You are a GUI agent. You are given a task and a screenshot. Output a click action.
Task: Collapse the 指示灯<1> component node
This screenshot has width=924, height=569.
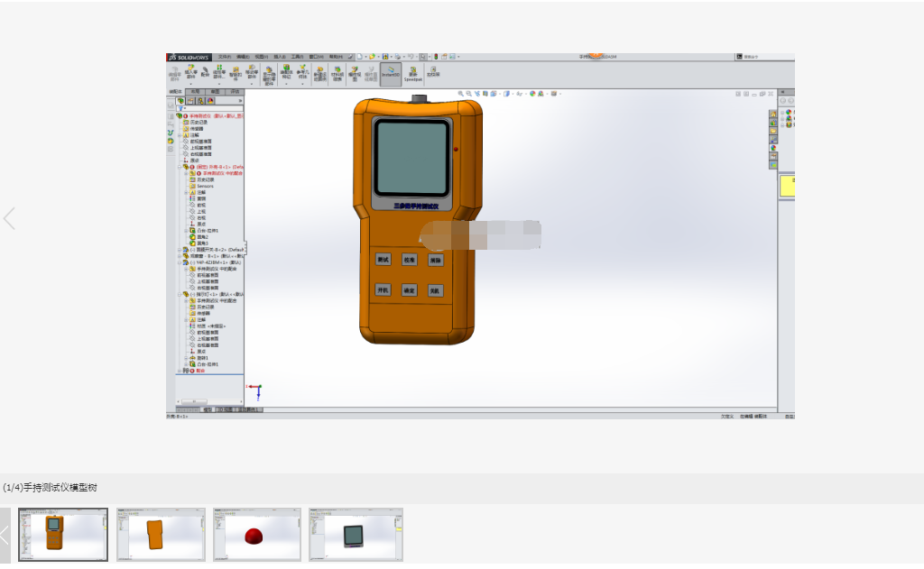tap(180, 294)
